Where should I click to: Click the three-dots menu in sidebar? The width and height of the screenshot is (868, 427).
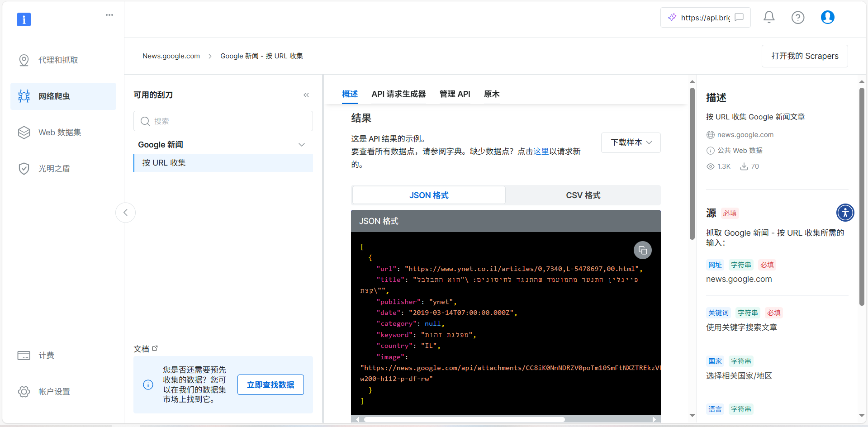(x=109, y=15)
